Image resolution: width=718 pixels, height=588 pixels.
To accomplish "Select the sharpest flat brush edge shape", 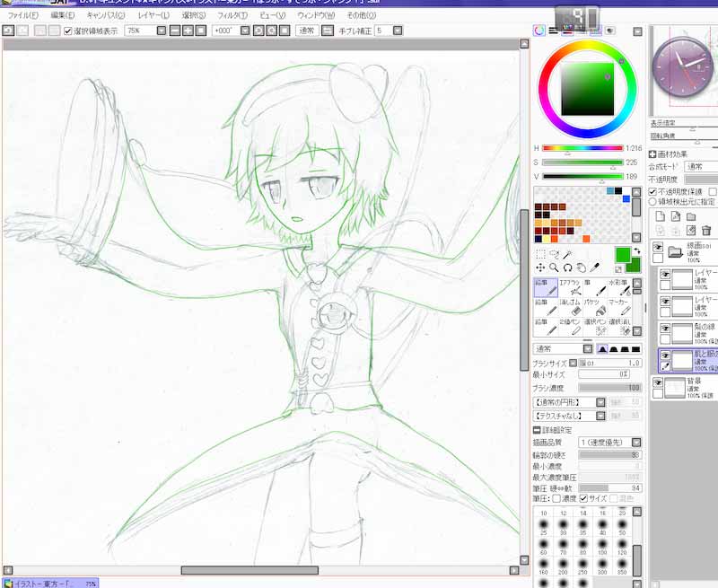I will pos(635,349).
